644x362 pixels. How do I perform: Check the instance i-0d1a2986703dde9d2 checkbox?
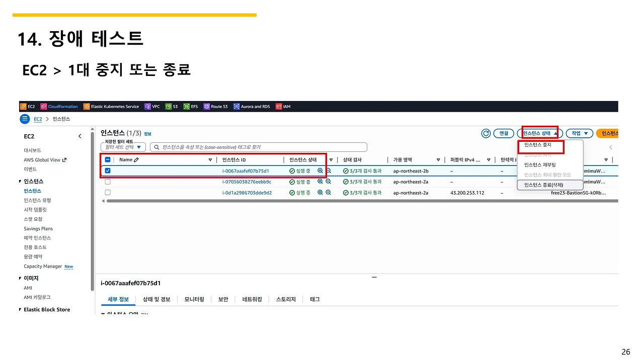pyautogui.click(x=108, y=193)
